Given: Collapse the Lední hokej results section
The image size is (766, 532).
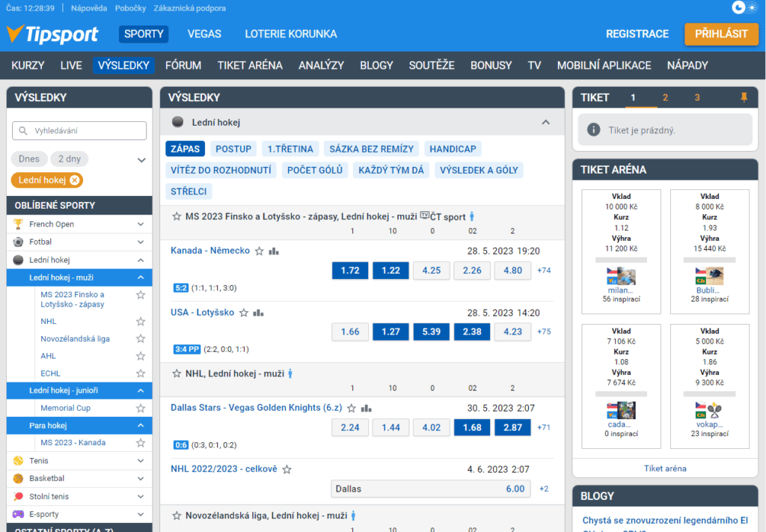Looking at the screenshot, I should pyautogui.click(x=545, y=122).
